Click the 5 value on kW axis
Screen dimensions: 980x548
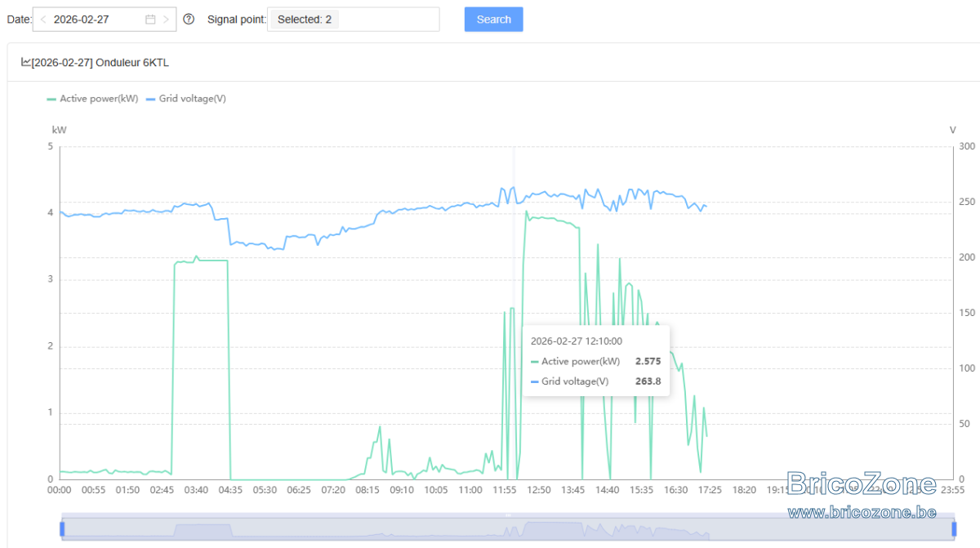coord(50,146)
